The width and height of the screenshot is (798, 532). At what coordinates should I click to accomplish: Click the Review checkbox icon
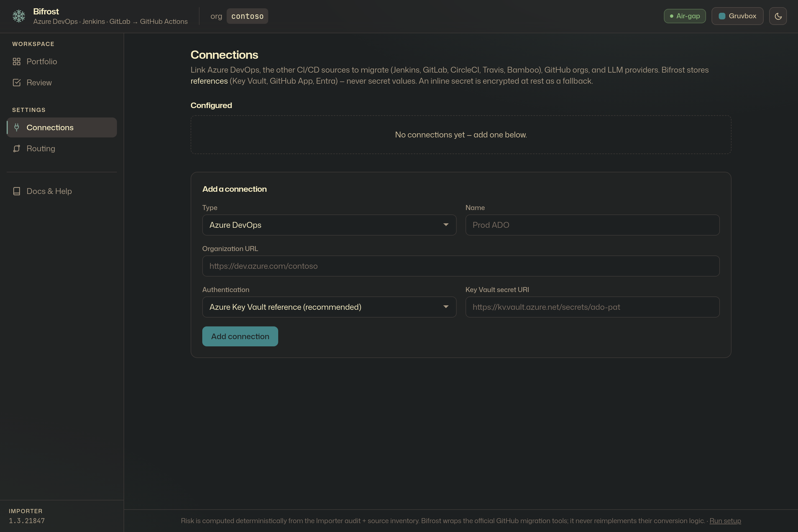click(x=17, y=83)
